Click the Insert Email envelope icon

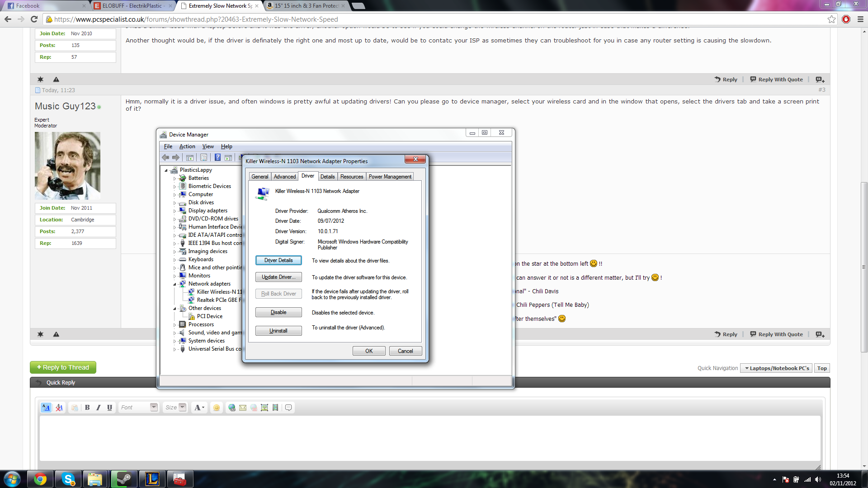tap(243, 408)
